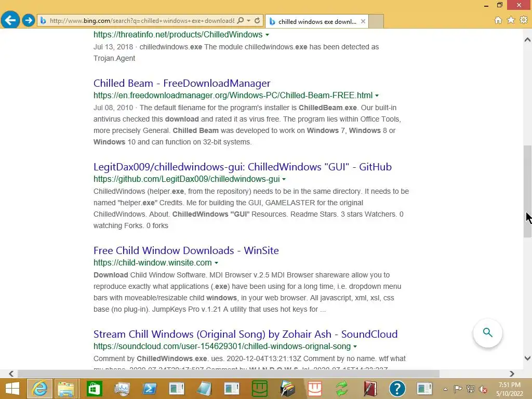
Task: Click the en.freedownloadmanager.org green URL
Action: [x=233, y=96]
